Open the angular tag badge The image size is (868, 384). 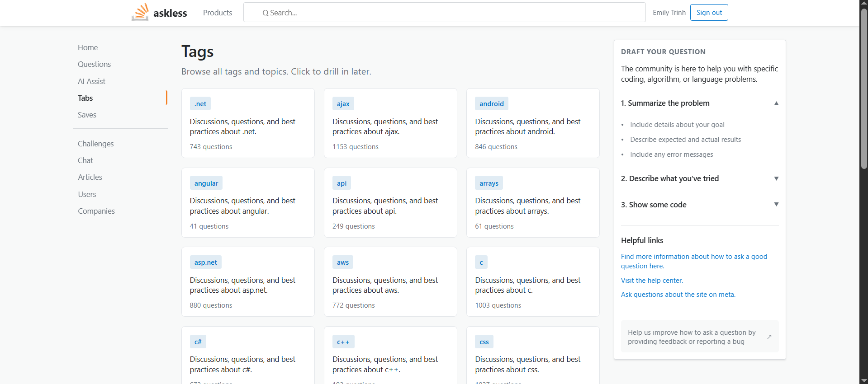coord(206,183)
